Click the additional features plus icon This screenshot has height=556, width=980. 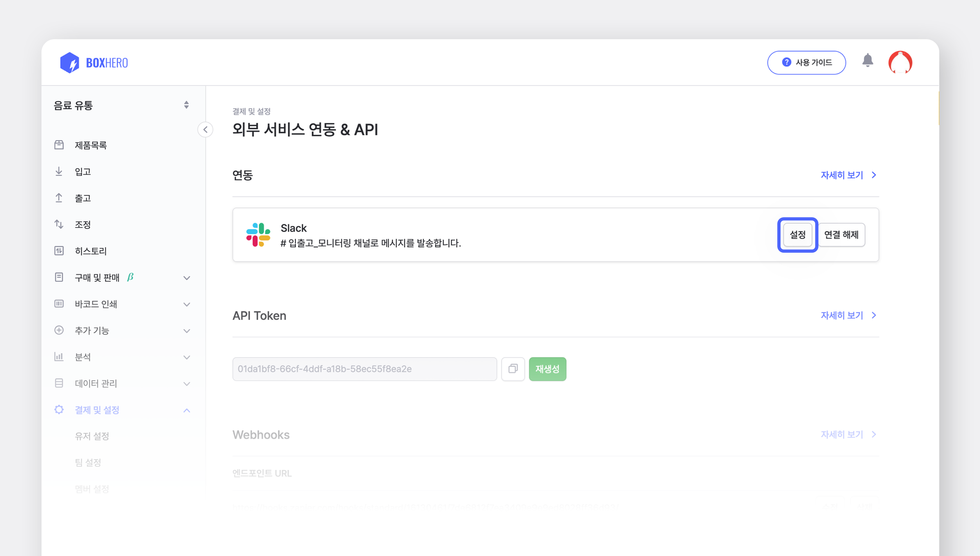tap(59, 330)
